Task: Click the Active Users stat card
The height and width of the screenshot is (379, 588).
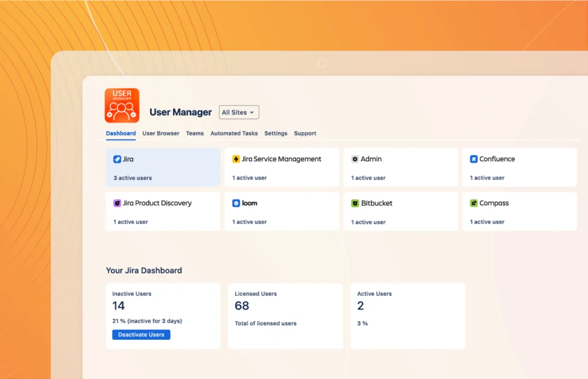Action: point(408,316)
